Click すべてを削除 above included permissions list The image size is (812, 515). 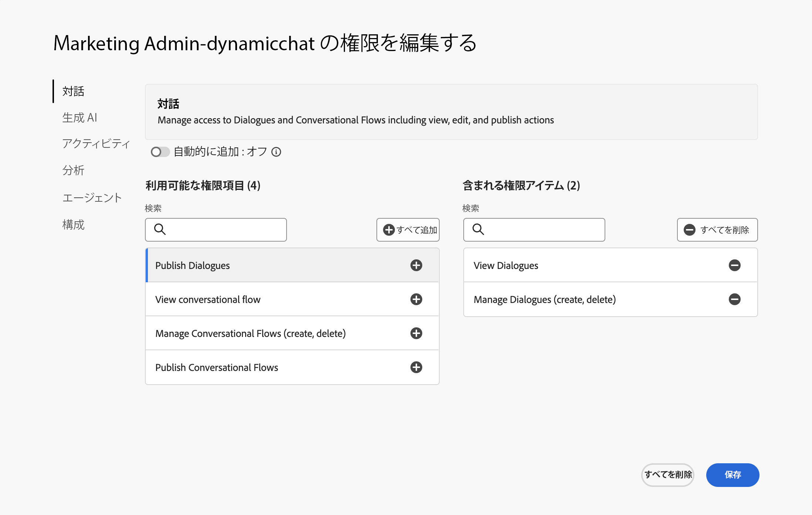pos(717,230)
